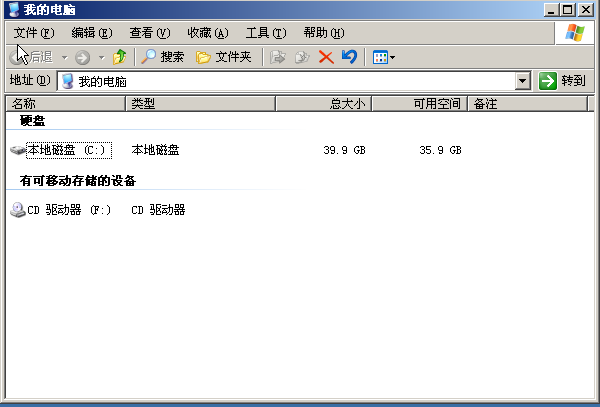This screenshot has height=407, width=600.
Task: Minimize the 我的电脑 window
Action: [x=551, y=10]
